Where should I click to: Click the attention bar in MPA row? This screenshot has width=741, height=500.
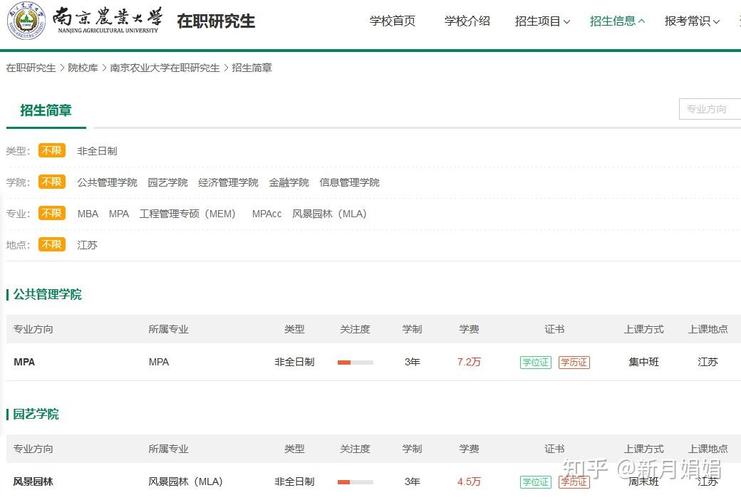pos(355,362)
